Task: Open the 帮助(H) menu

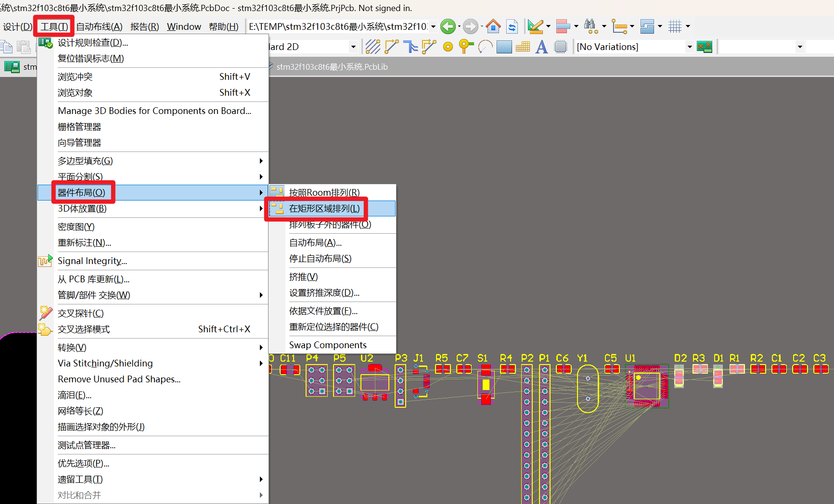Action: tap(223, 26)
